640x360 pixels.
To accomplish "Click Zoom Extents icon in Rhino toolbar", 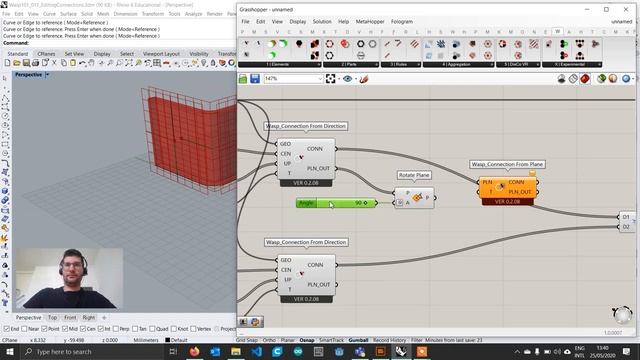I will coord(129,63).
